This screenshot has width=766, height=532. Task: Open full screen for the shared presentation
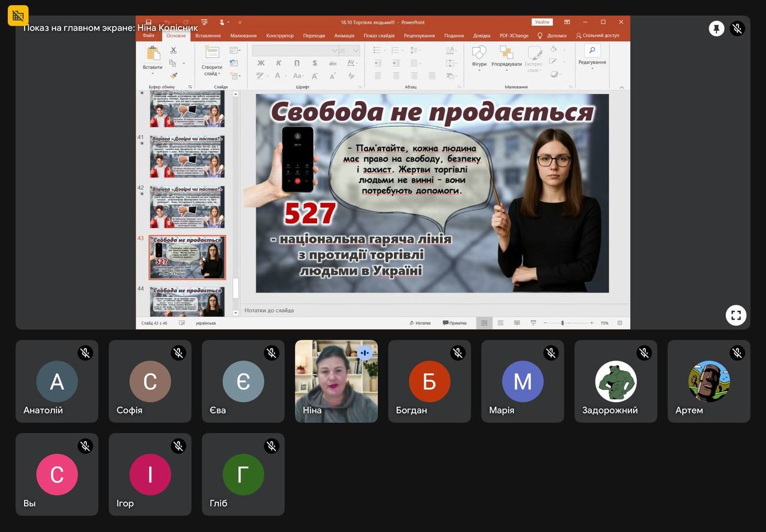[x=736, y=315]
